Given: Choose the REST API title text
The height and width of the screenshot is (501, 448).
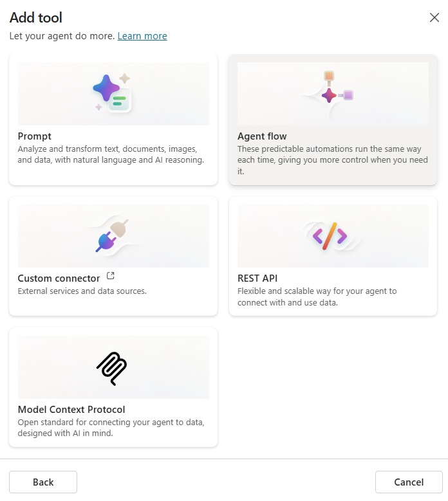Looking at the screenshot, I should point(257,278).
